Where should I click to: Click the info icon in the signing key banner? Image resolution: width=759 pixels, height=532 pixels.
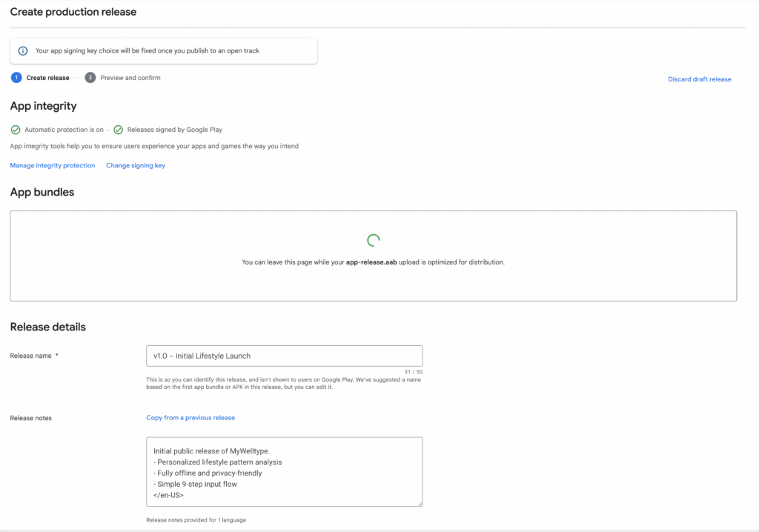pyautogui.click(x=23, y=51)
